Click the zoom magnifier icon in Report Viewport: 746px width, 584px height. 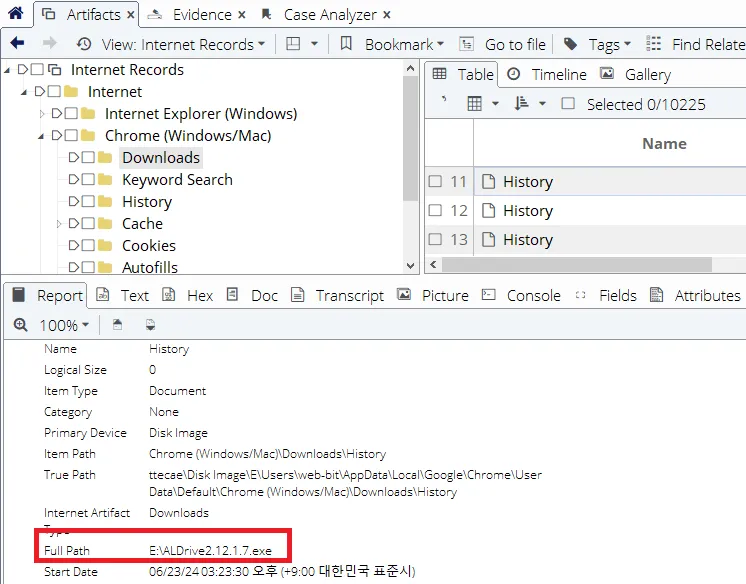[21, 325]
